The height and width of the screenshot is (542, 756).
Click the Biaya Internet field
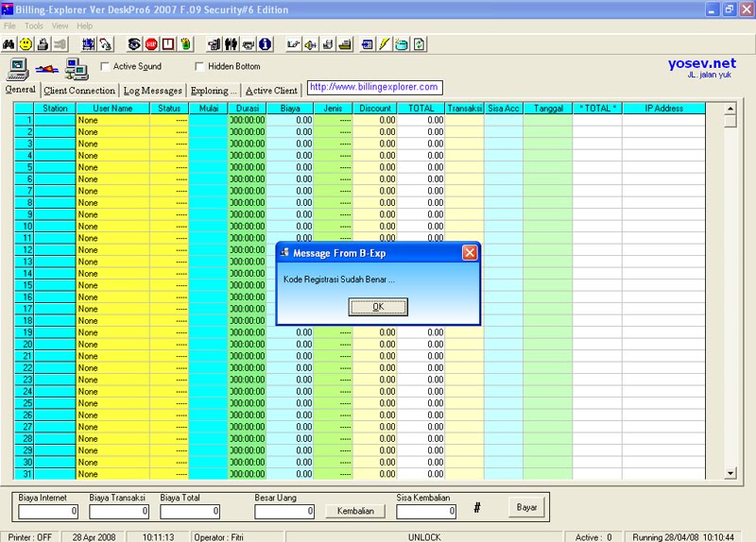point(48,511)
